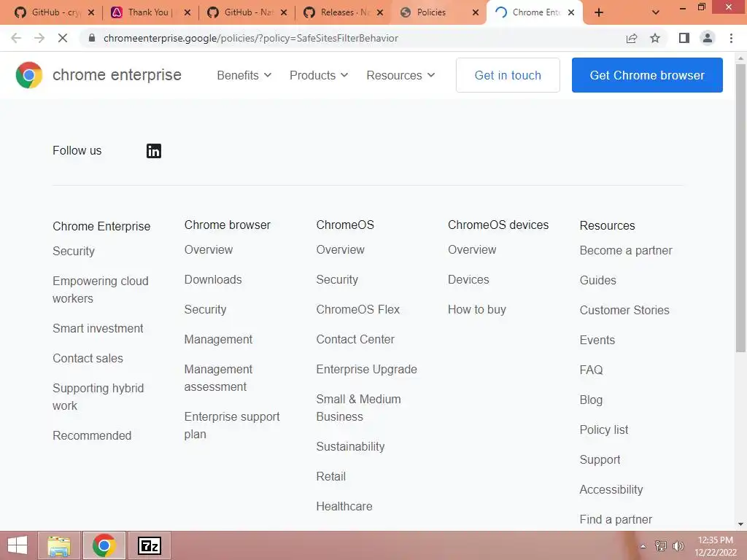This screenshot has height=560, width=747.
Task: Click scrollbar down arrow
Action: click(740, 524)
